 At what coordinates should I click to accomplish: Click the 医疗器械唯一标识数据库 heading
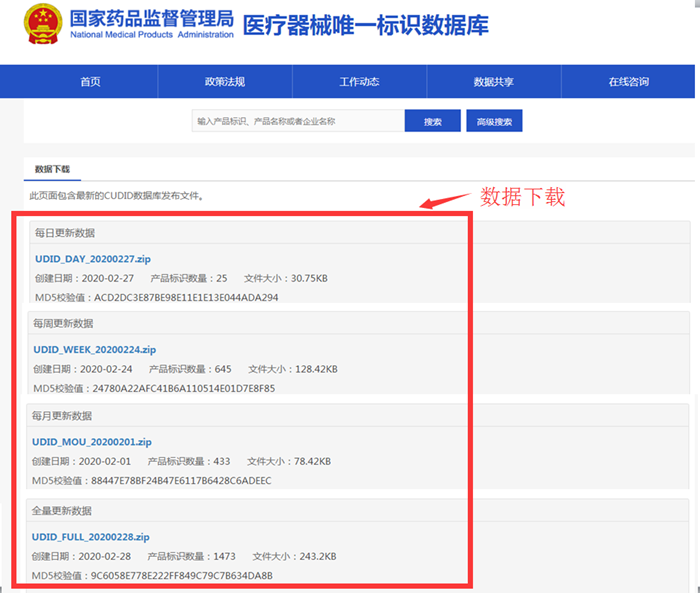[365, 25]
